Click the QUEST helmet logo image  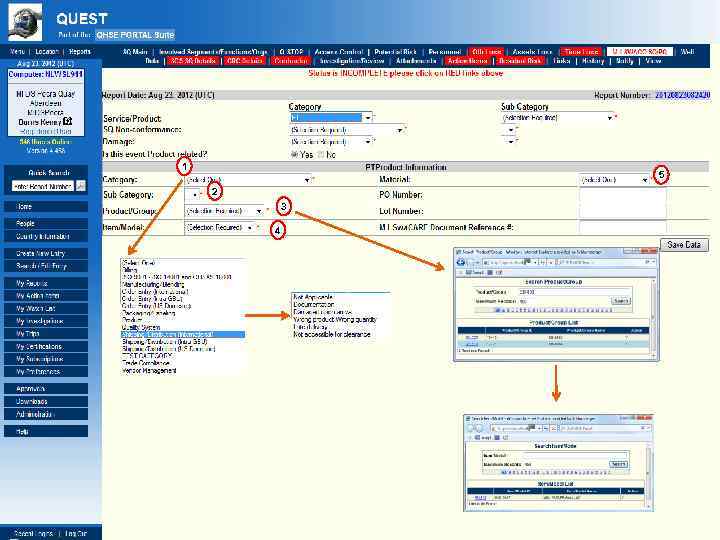[x=25, y=22]
